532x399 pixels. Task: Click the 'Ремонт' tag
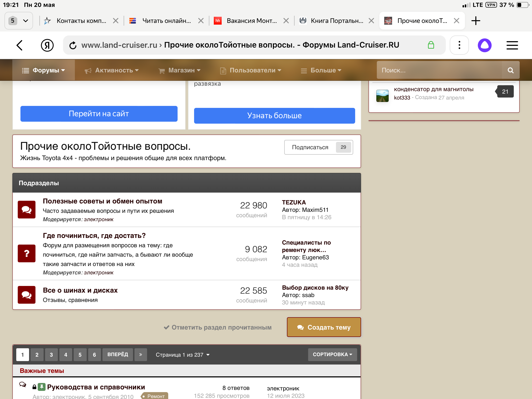click(154, 396)
